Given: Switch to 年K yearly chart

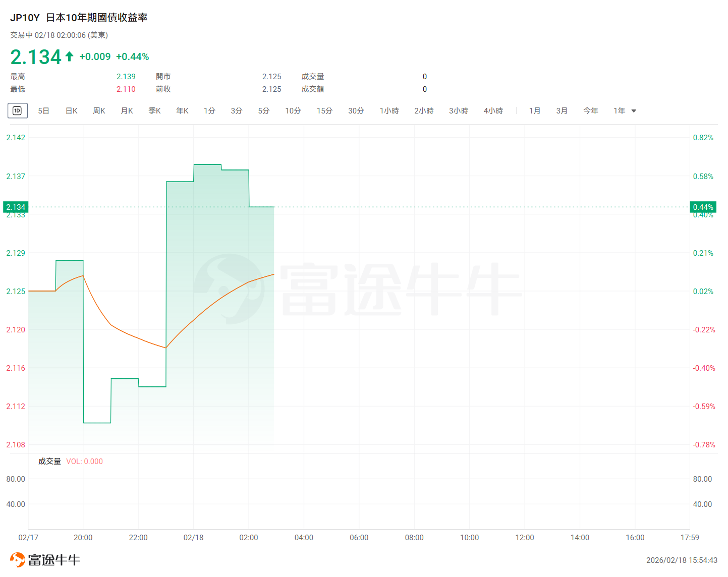Looking at the screenshot, I should (x=182, y=111).
